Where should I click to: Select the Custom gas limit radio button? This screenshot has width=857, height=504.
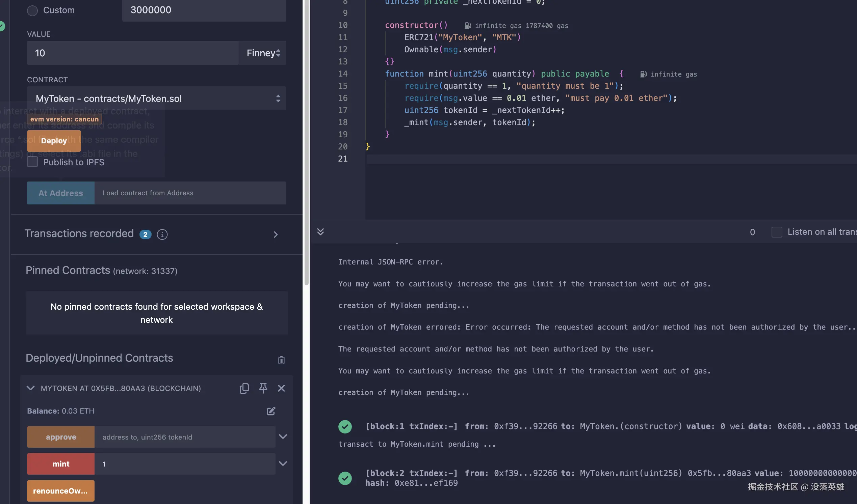click(x=32, y=10)
